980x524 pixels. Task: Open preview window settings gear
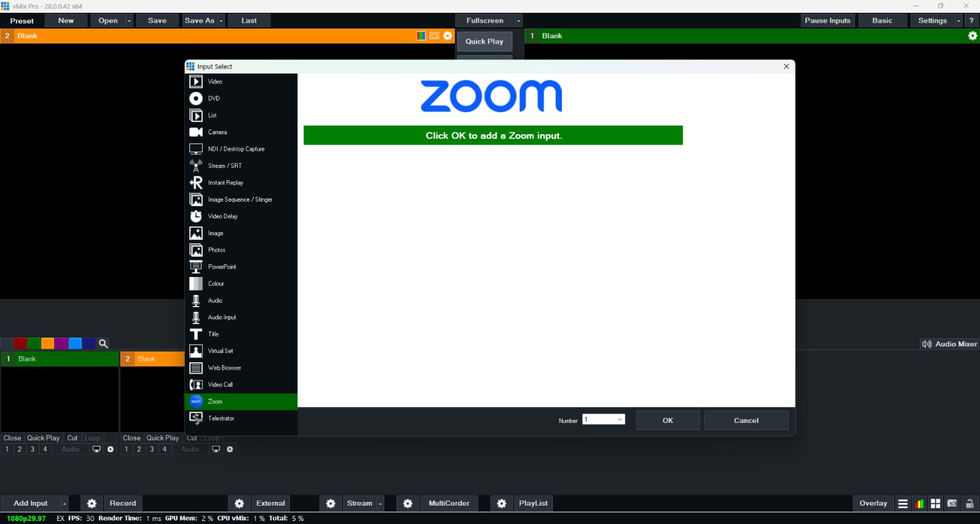448,36
